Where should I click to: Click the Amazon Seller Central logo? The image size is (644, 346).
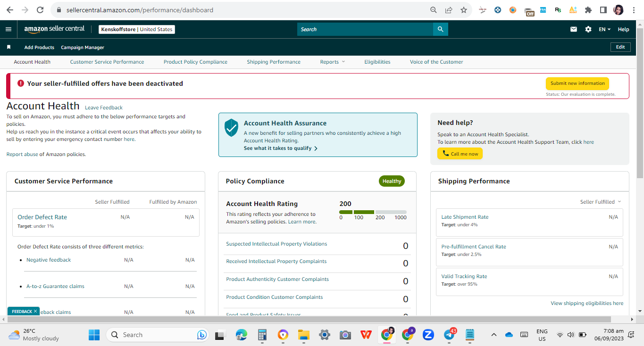click(54, 29)
